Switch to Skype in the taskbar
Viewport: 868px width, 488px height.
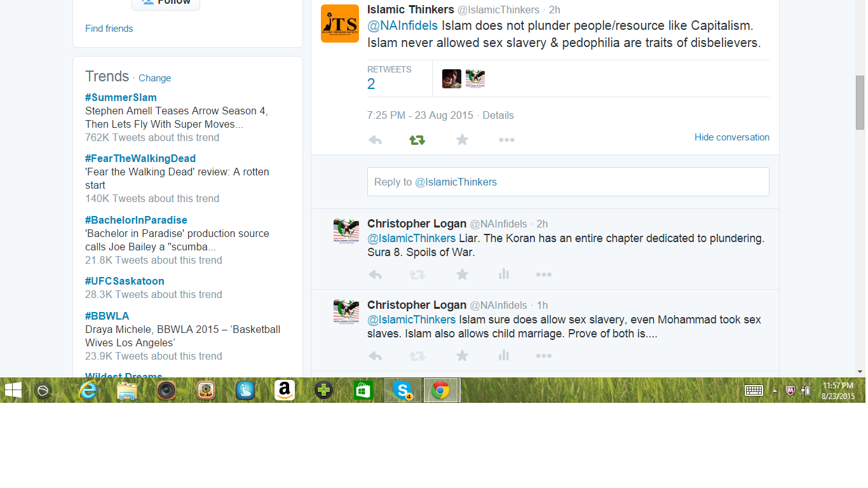(x=403, y=390)
